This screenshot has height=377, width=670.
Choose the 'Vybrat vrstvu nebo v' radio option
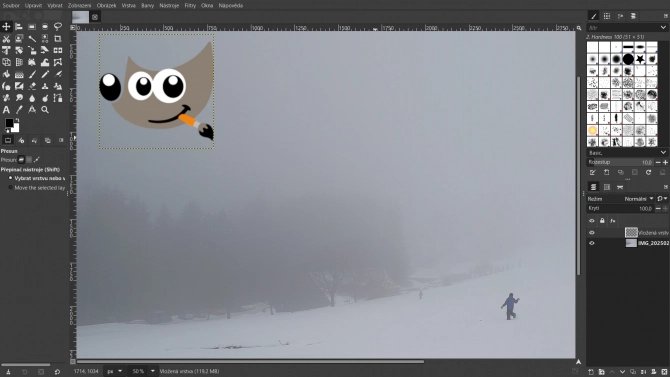[11, 178]
